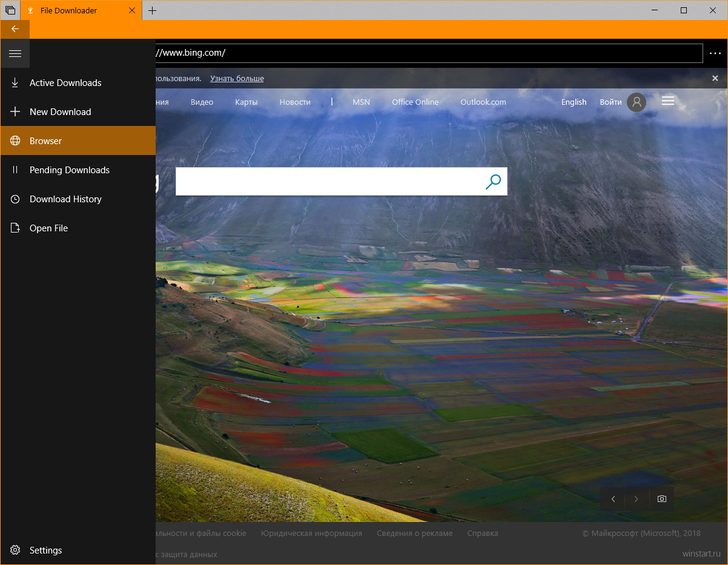
Task: Show previous Bing background image
Action: click(x=613, y=499)
